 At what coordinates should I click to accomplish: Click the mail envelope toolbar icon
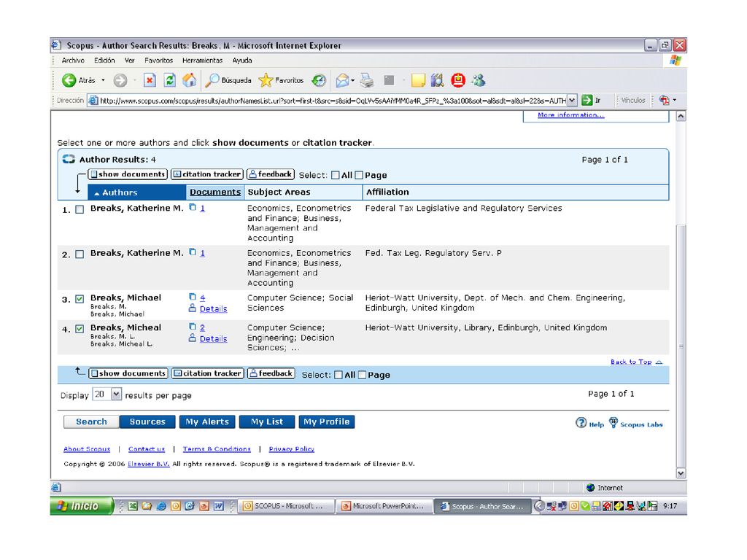click(x=342, y=80)
